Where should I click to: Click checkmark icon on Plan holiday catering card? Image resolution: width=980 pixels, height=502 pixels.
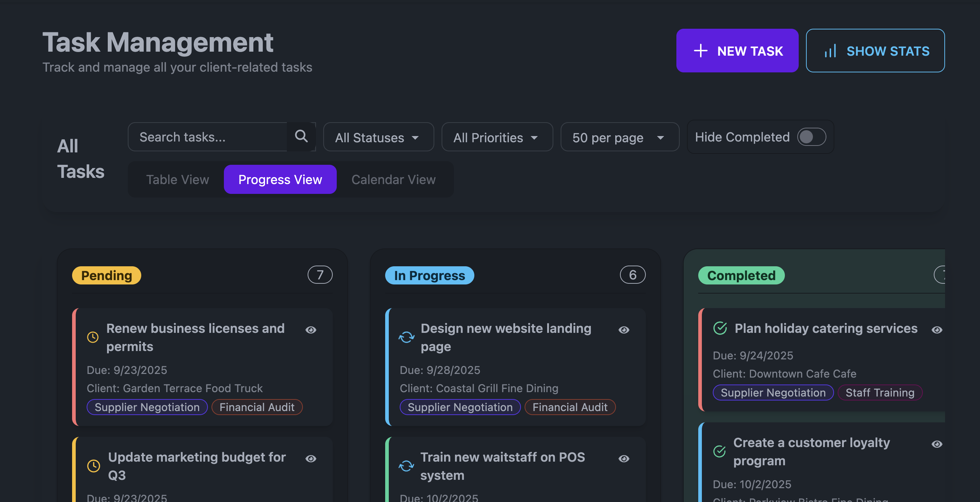[x=720, y=328]
